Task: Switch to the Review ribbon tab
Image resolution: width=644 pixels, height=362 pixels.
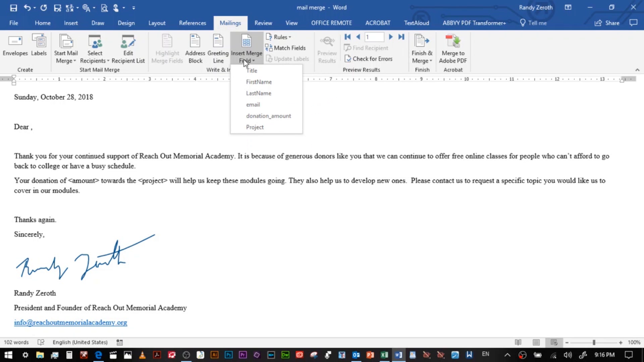Action: [263, 23]
